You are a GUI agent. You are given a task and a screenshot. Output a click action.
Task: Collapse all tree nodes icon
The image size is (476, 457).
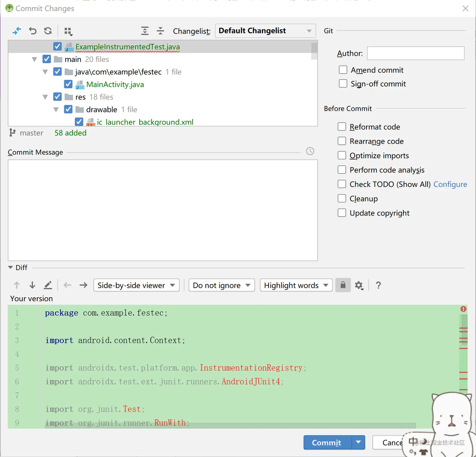[x=161, y=31]
